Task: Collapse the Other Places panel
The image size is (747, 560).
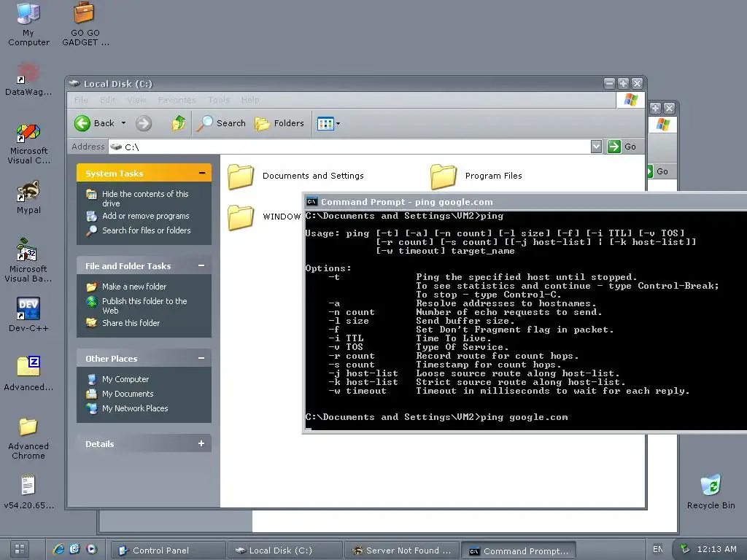Action: click(x=201, y=358)
